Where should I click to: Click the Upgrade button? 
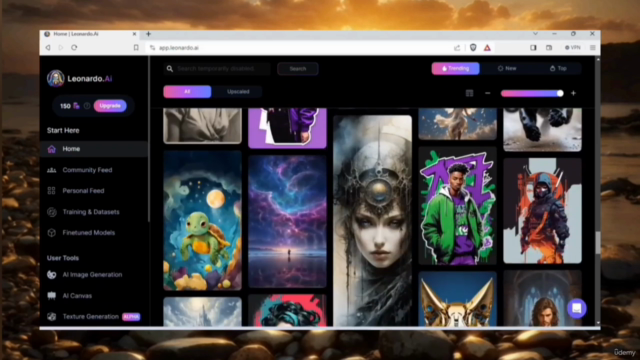point(110,106)
